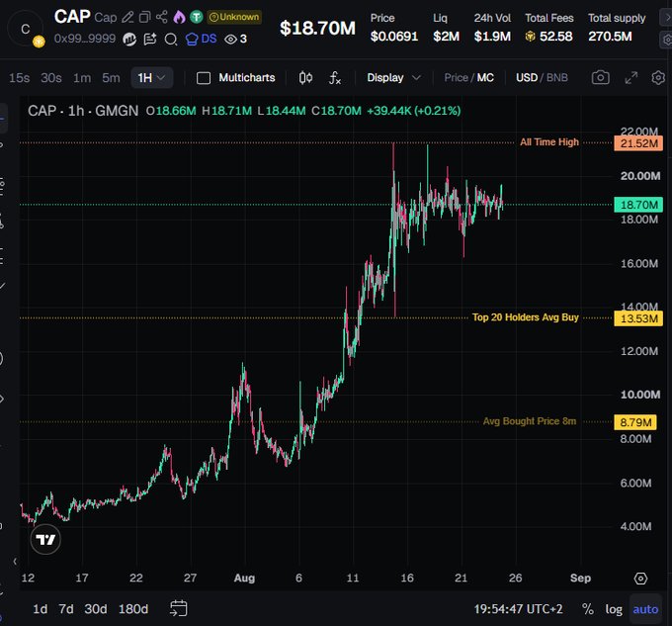Select USD as the currency
The width and height of the screenshot is (672, 626).
[x=527, y=77]
